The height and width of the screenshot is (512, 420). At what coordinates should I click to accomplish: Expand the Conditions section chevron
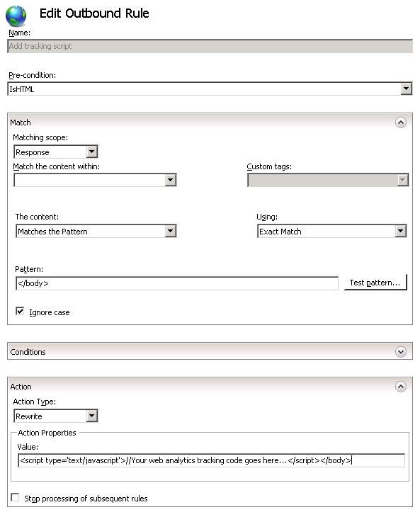click(x=401, y=352)
